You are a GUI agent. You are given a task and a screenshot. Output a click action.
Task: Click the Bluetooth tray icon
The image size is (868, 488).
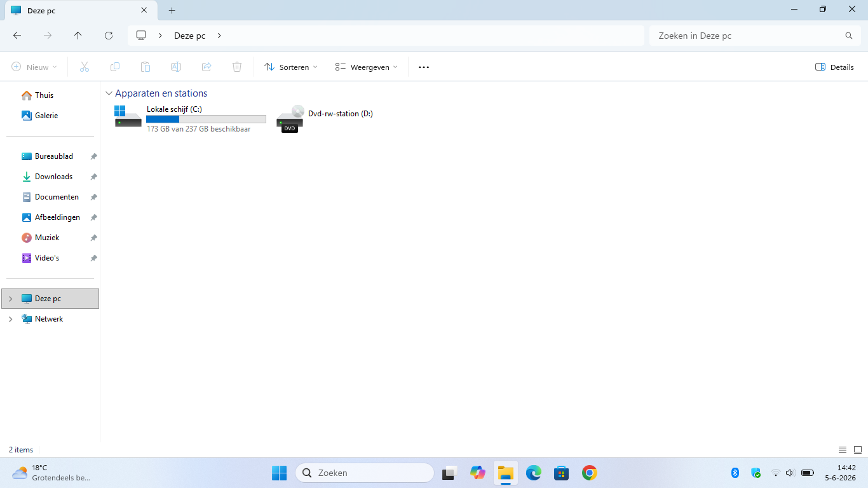pyautogui.click(x=735, y=473)
